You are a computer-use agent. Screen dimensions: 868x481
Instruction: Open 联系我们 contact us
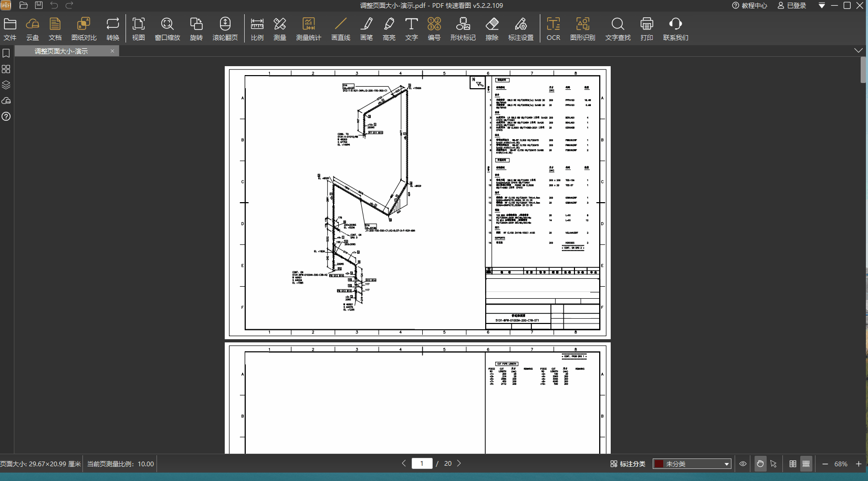(x=676, y=29)
